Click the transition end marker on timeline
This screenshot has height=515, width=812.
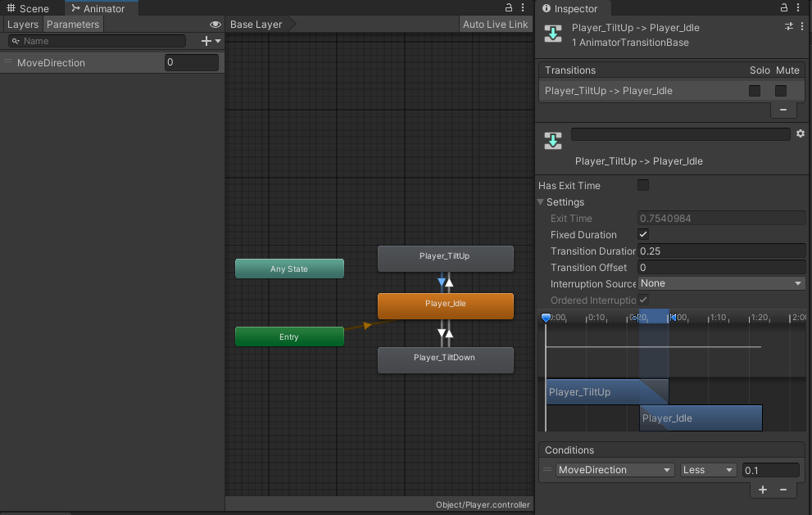pyautogui.click(x=672, y=318)
